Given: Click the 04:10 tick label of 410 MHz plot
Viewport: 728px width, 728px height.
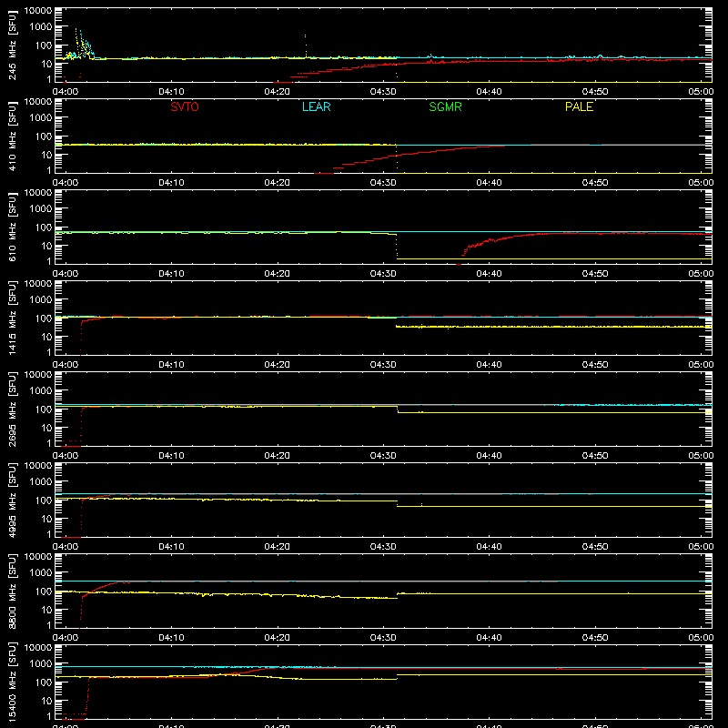Looking at the screenshot, I should click(171, 183).
